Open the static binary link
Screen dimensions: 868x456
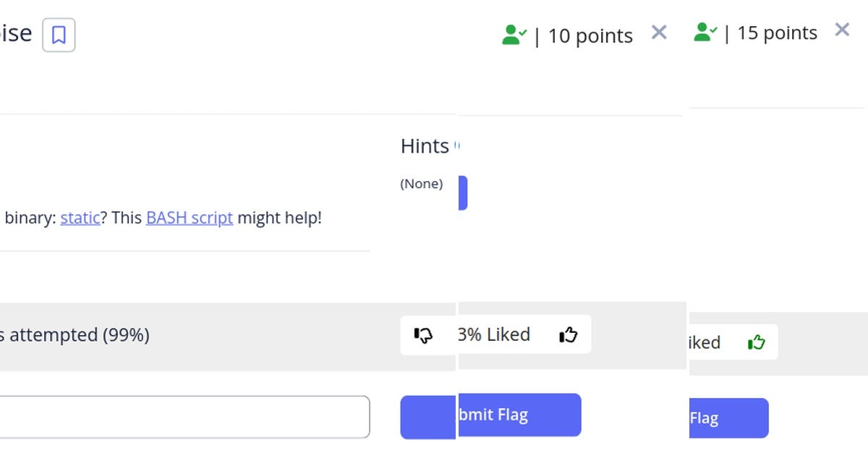(80, 217)
